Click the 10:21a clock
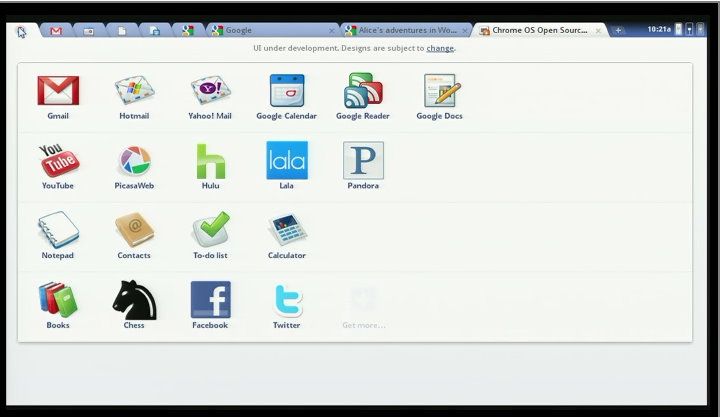The height and width of the screenshot is (417, 720). pyautogui.click(x=659, y=29)
